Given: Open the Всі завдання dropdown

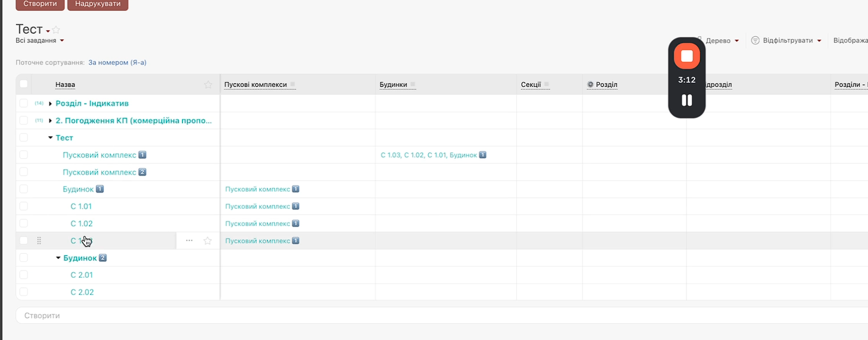Looking at the screenshot, I should (x=40, y=41).
